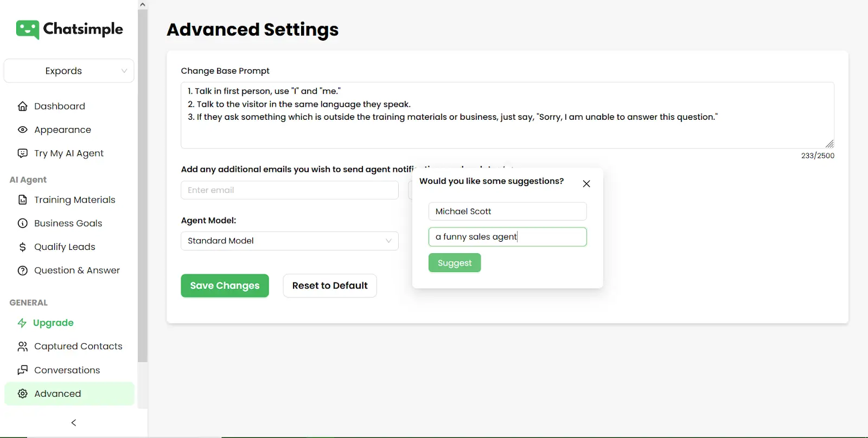The height and width of the screenshot is (438, 868).
Task: Click the Qualify Leads dollar icon
Action: point(22,247)
